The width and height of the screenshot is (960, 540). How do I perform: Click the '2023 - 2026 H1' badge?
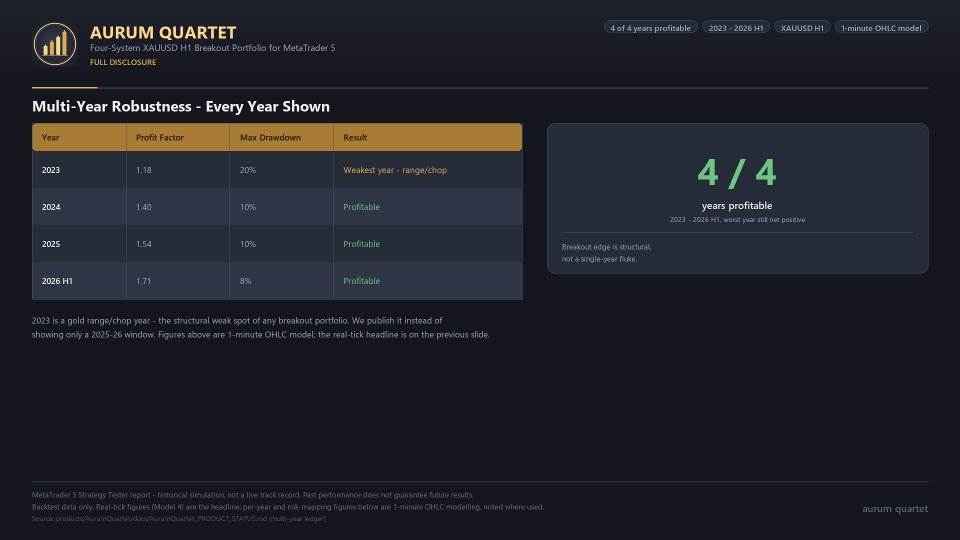pyautogui.click(x=735, y=28)
